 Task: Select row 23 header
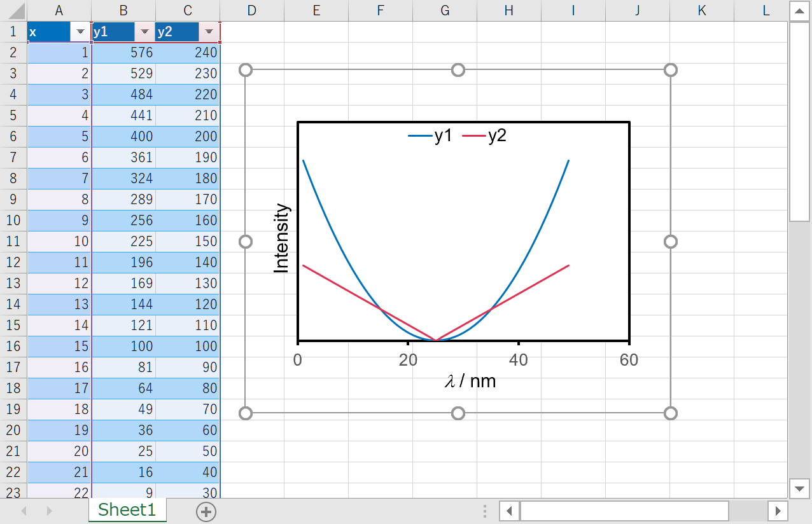click(x=13, y=492)
